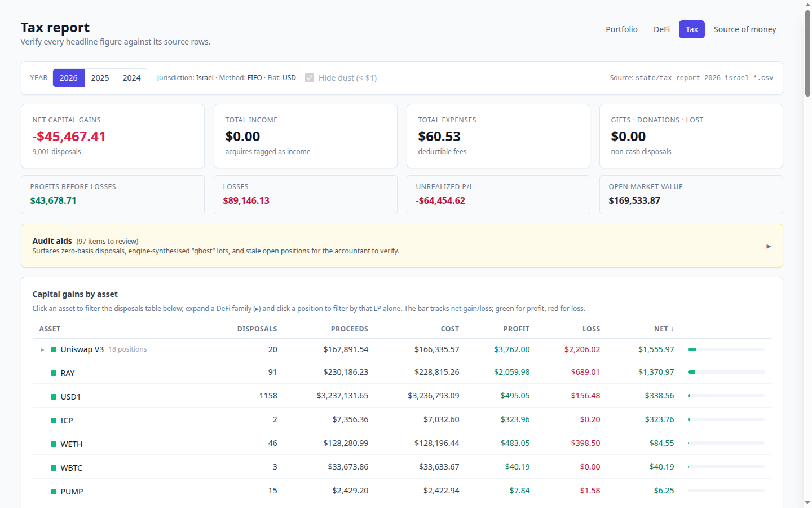
Task: Click the Uniswap V3 asset name
Action: coord(82,349)
